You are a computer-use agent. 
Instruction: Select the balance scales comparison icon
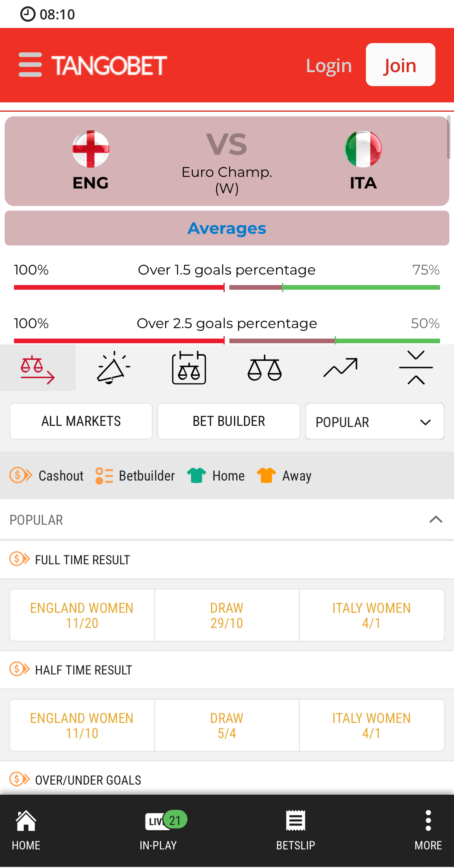265,368
